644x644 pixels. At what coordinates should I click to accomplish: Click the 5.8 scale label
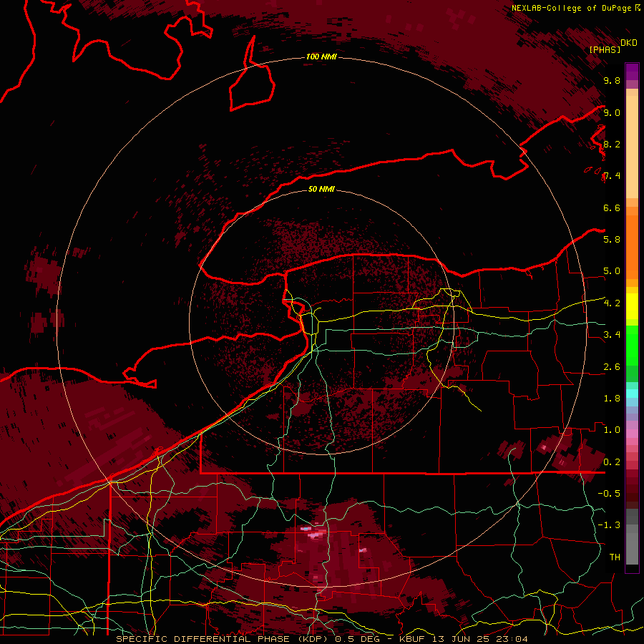point(612,240)
